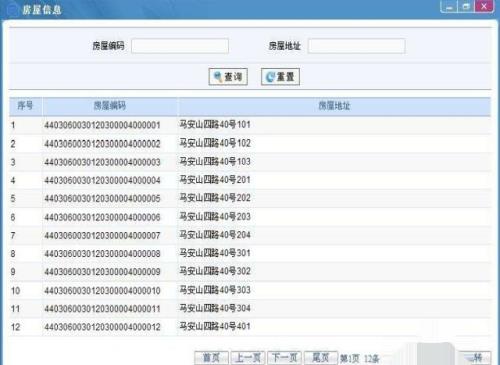
Task: Select code 4403060030120300004000009
Action: [x=102, y=272]
